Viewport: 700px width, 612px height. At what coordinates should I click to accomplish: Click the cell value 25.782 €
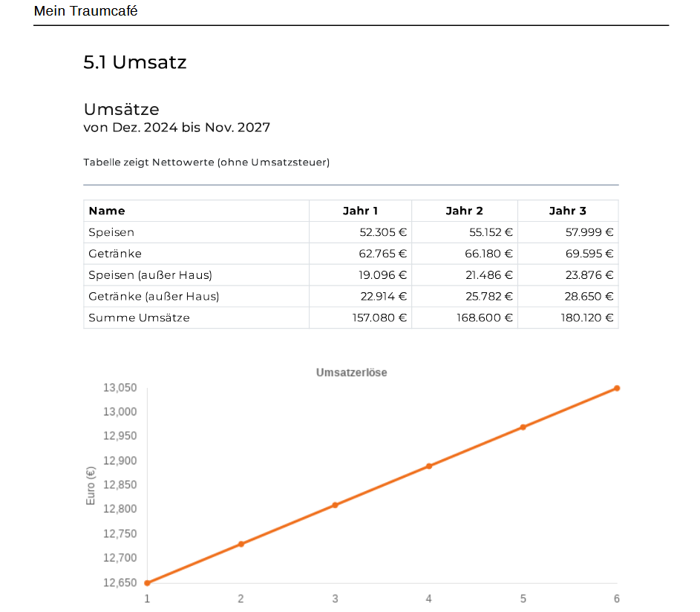pos(489,297)
